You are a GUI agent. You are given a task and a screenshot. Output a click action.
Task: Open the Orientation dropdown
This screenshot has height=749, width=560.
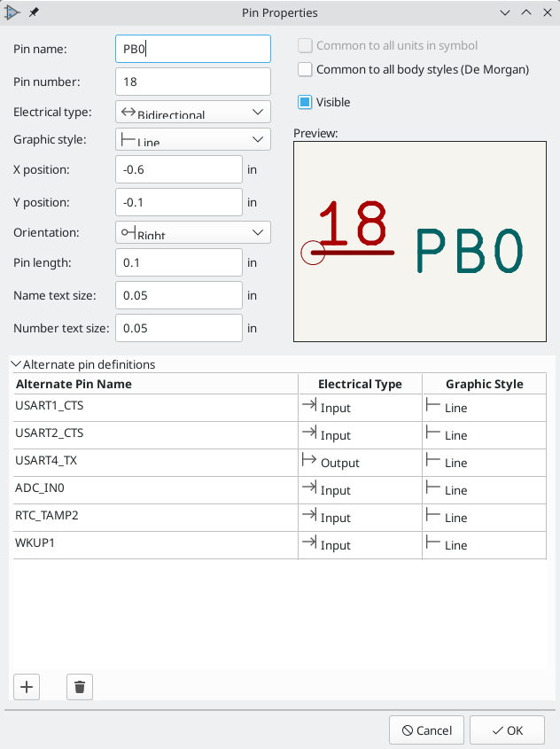[x=192, y=232]
